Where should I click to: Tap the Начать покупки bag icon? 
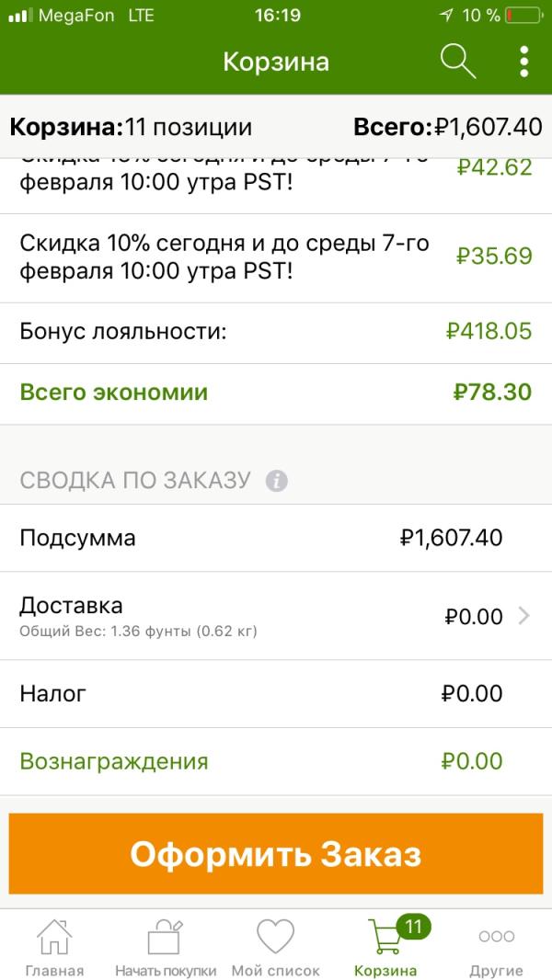[166, 936]
